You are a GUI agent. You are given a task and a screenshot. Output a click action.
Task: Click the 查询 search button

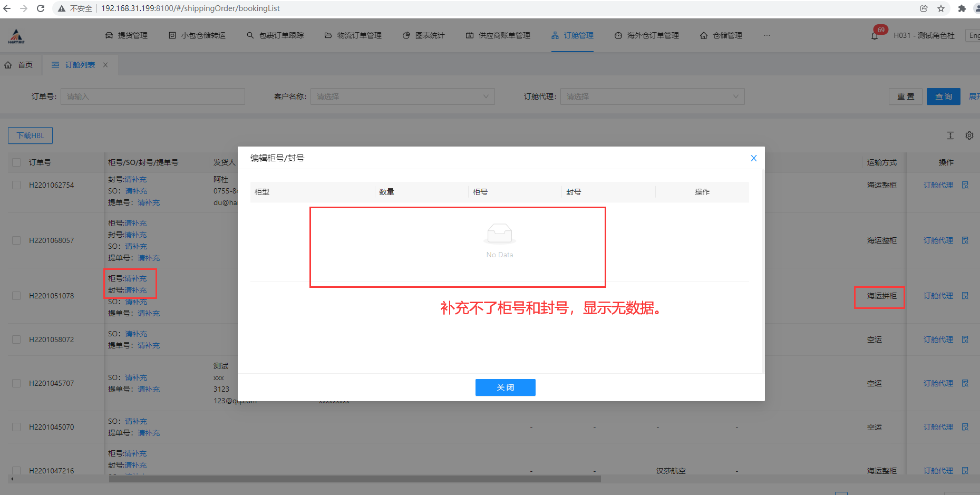pos(943,96)
